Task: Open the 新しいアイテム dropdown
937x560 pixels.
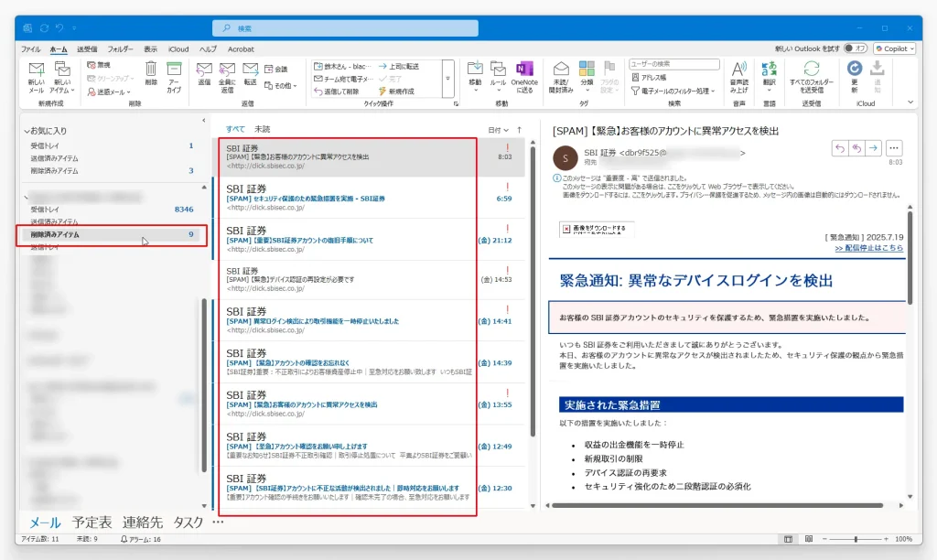Action: [x=62, y=77]
